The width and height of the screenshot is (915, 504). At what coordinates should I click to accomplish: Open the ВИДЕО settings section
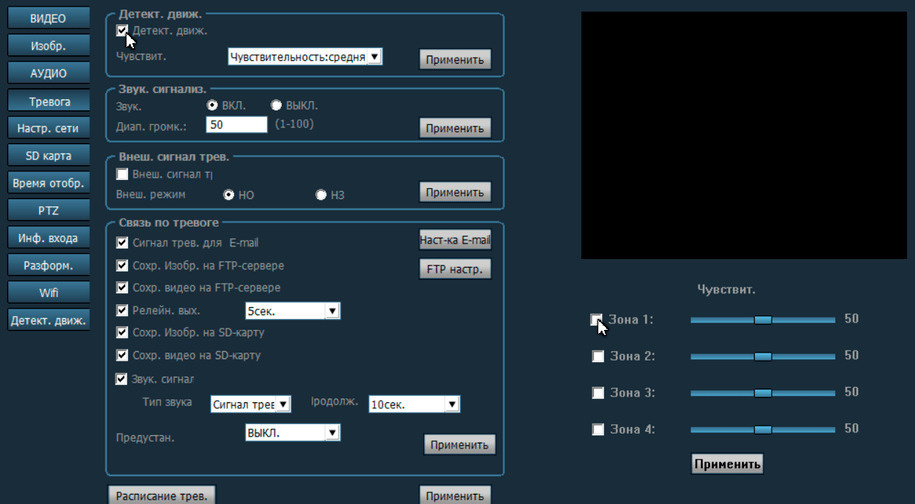click(x=48, y=19)
